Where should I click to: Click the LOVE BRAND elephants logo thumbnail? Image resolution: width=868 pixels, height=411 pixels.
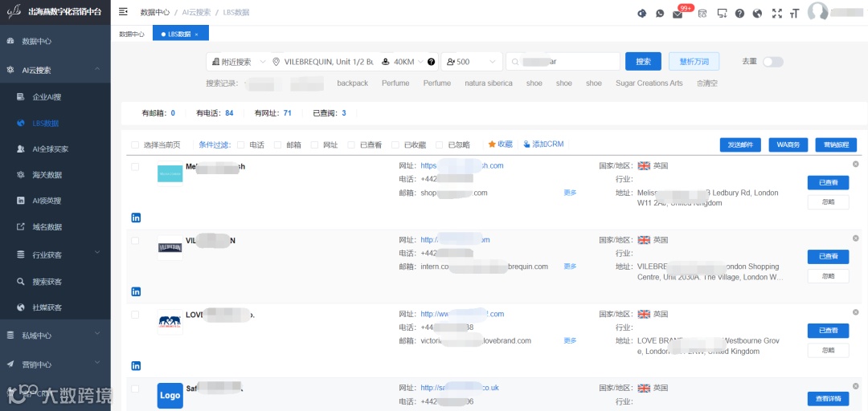click(170, 321)
